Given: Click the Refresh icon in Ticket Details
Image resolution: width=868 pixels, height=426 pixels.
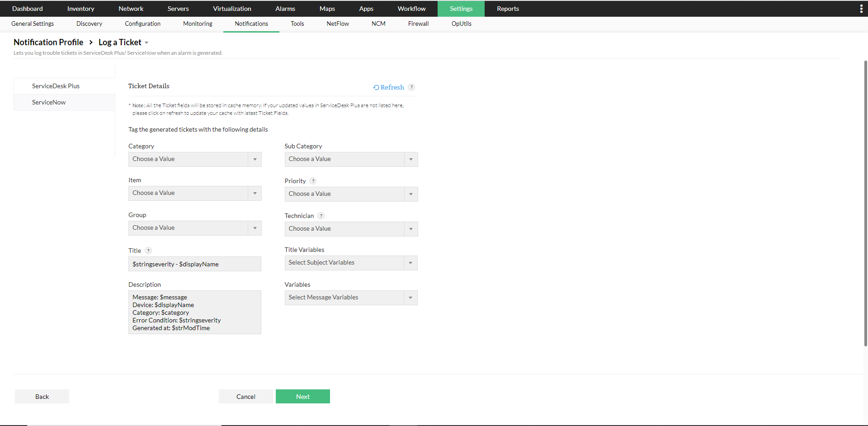Looking at the screenshot, I should point(377,87).
